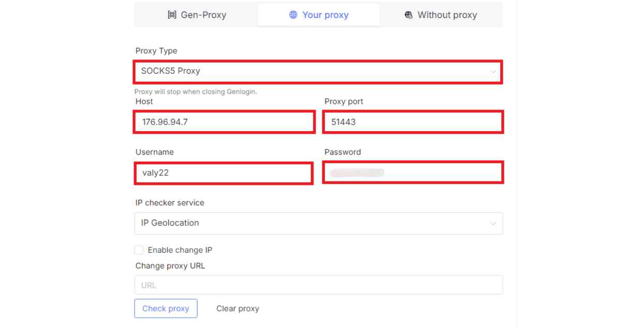Enable the Enable change IP checkbox
Image resolution: width=644 pixels, height=327 pixels.
coord(139,250)
